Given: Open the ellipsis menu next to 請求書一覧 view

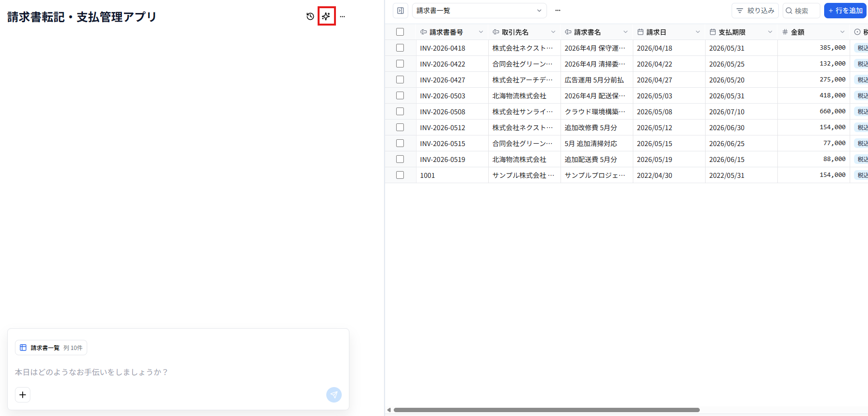Looking at the screenshot, I should pyautogui.click(x=558, y=11).
